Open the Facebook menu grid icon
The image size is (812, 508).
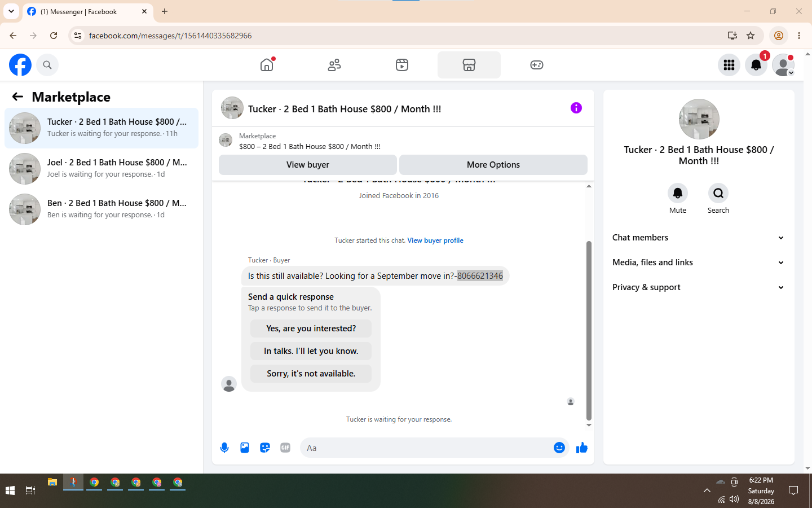tap(729, 65)
